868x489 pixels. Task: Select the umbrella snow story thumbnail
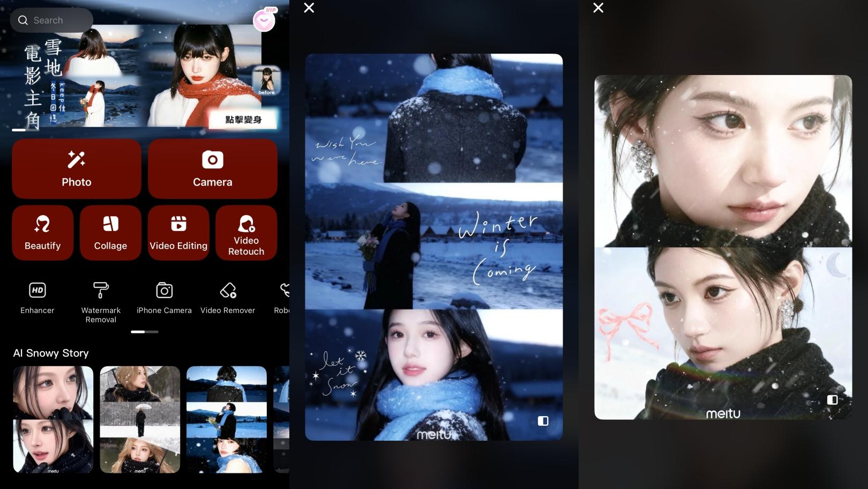click(140, 419)
